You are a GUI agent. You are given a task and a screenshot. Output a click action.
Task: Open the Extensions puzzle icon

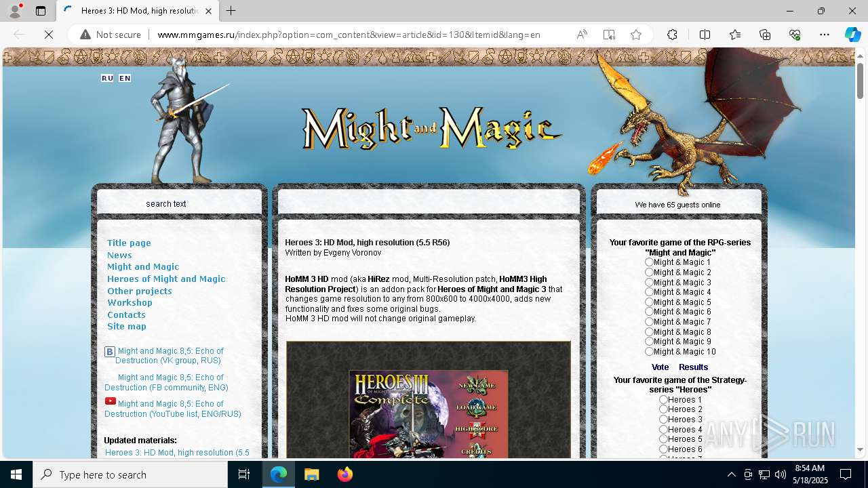click(672, 35)
